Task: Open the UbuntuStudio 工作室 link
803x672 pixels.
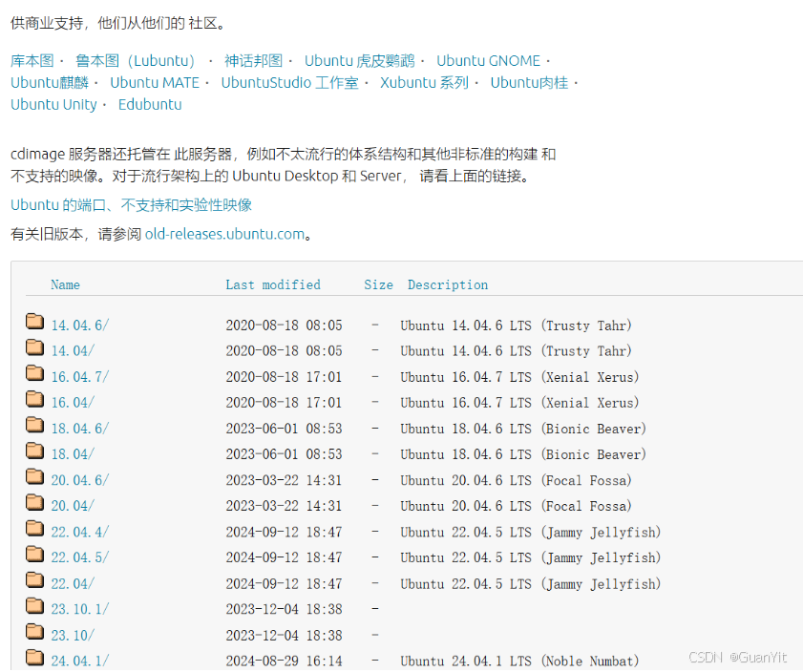Action: [x=290, y=83]
